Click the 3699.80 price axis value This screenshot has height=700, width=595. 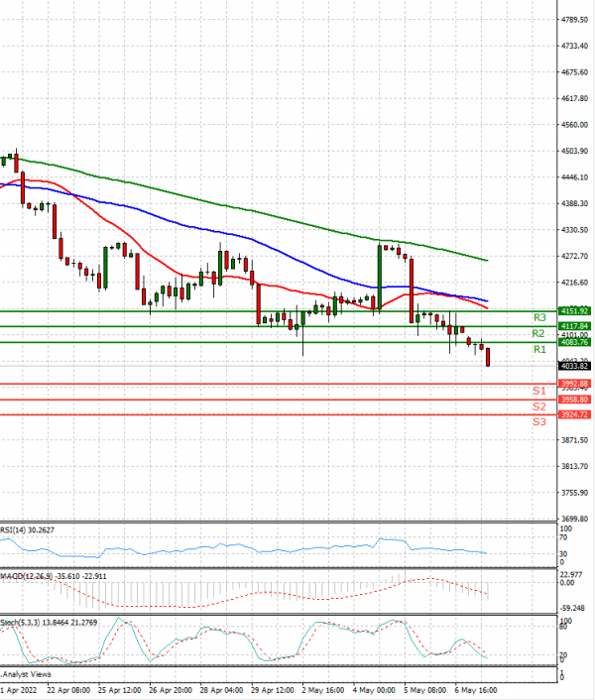coord(574,519)
